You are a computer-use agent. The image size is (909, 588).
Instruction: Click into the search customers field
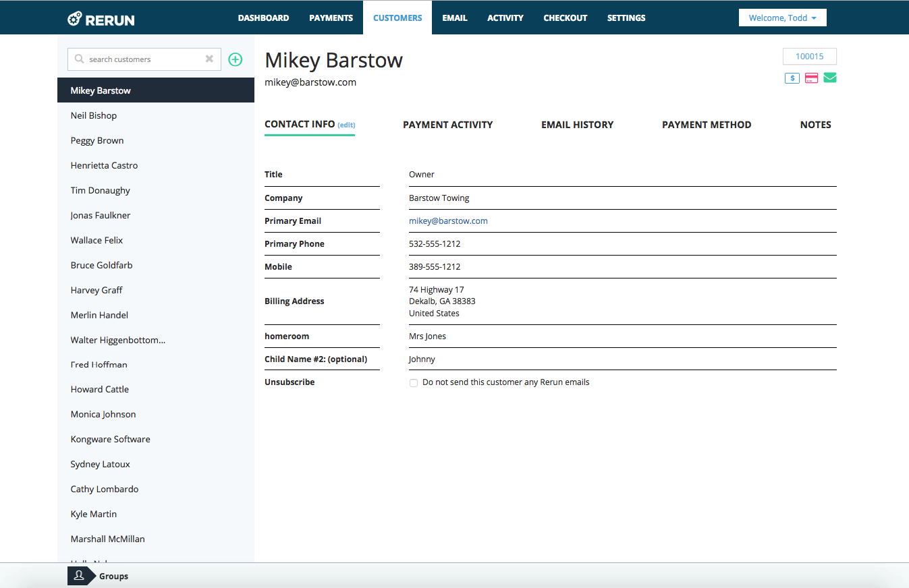pyautogui.click(x=145, y=59)
